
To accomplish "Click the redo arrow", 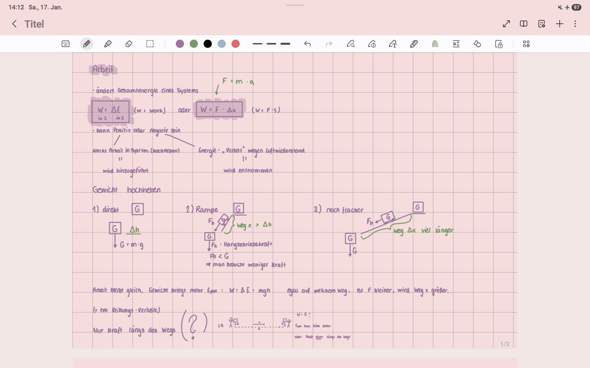I will tap(329, 44).
